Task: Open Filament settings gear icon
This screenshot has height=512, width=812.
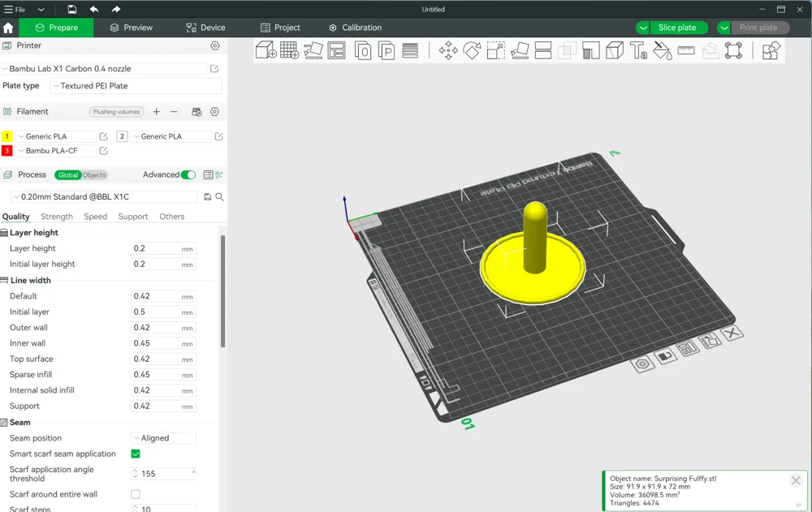Action: (214, 111)
